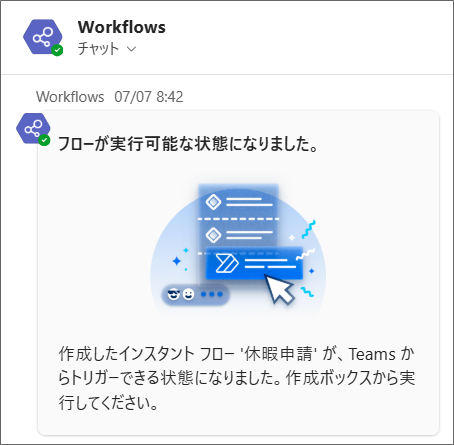Click the mouse cursor arrow in illustration
This screenshot has height=445, width=454.
pyautogui.click(x=281, y=289)
